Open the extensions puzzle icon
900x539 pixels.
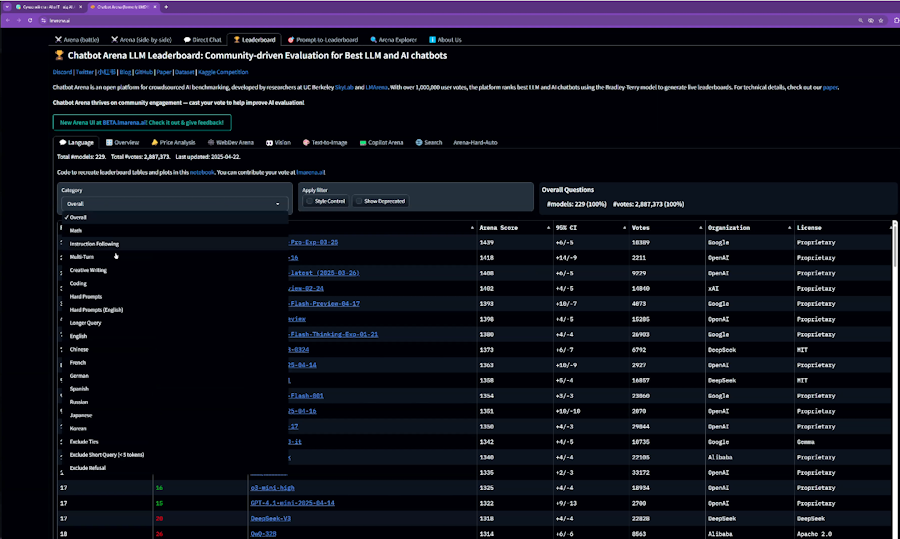[896, 20]
